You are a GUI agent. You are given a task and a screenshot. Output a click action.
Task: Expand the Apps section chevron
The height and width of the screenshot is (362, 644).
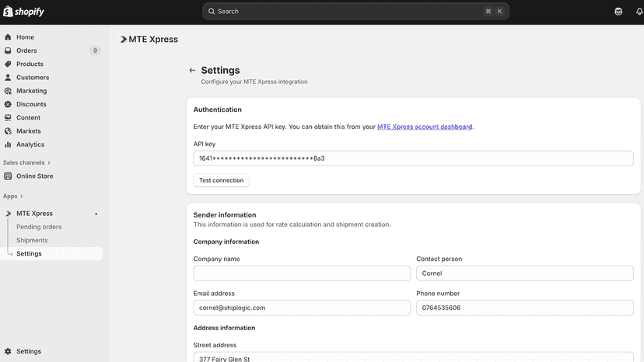coord(22,197)
